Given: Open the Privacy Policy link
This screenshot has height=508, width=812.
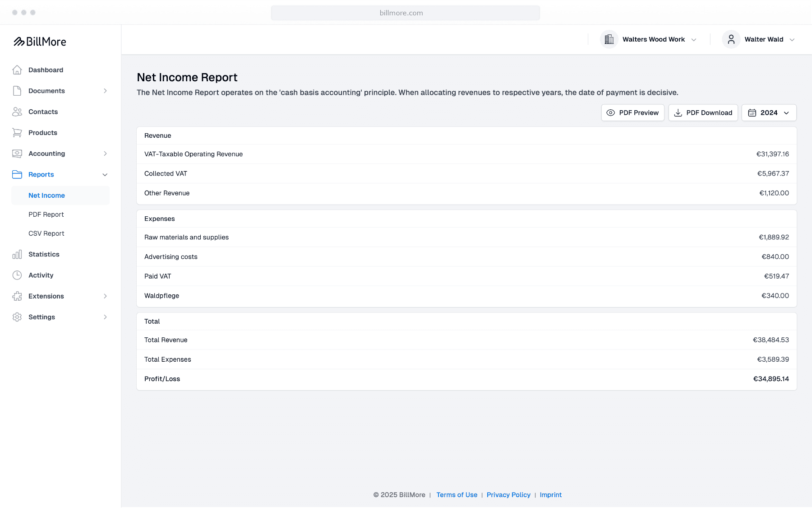Looking at the screenshot, I should [x=508, y=495].
